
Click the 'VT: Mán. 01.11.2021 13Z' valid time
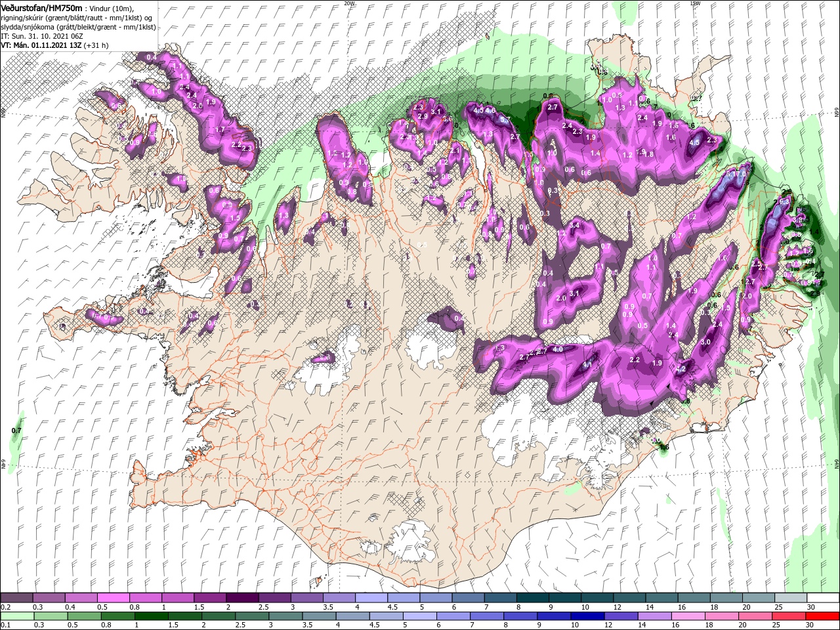(x=41, y=45)
